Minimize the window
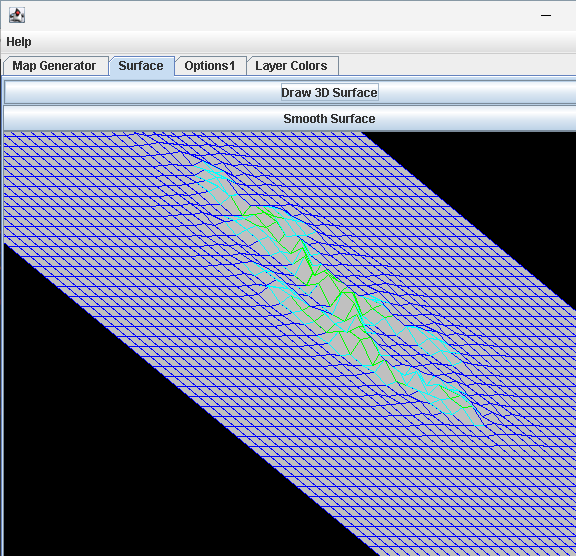The width and height of the screenshot is (576, 556). pyautogui.click(x=546, y=16)
